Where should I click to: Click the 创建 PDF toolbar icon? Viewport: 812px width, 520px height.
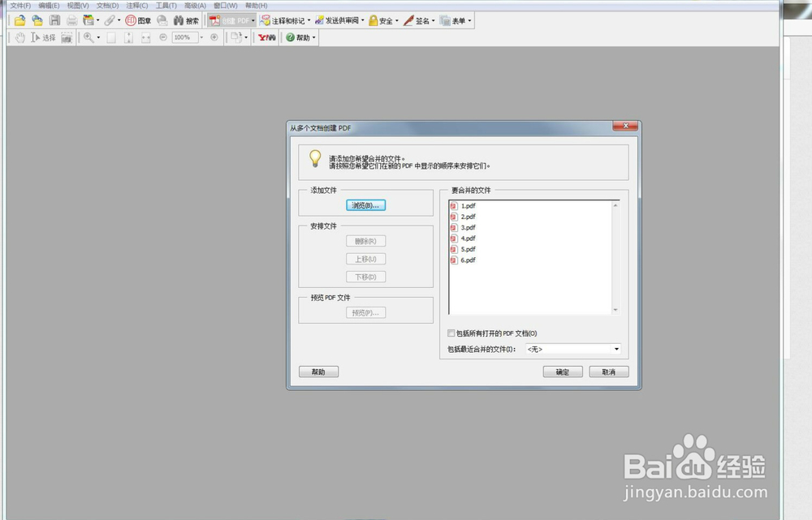pyautogui.click(x=215, y=21)
